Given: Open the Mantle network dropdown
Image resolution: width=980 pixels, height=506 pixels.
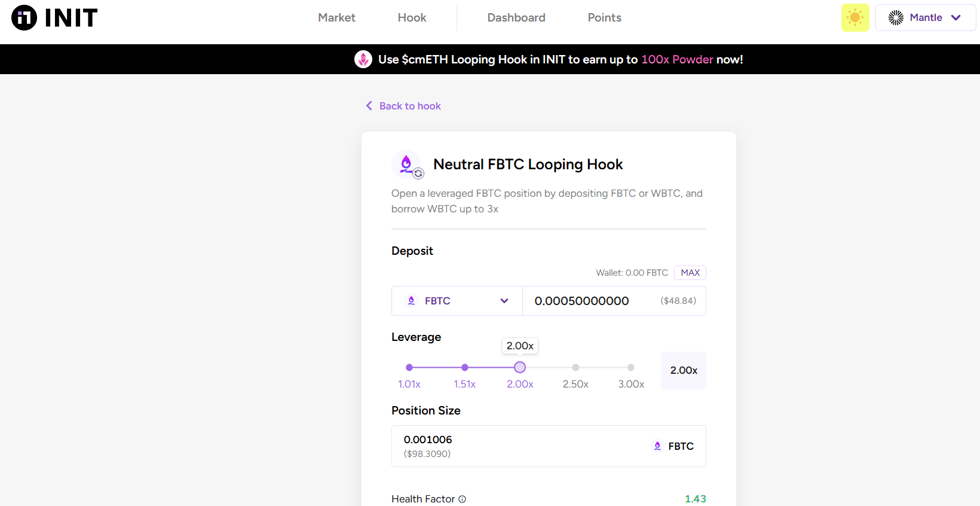Looking at the screenshot, I should [925, 18].
